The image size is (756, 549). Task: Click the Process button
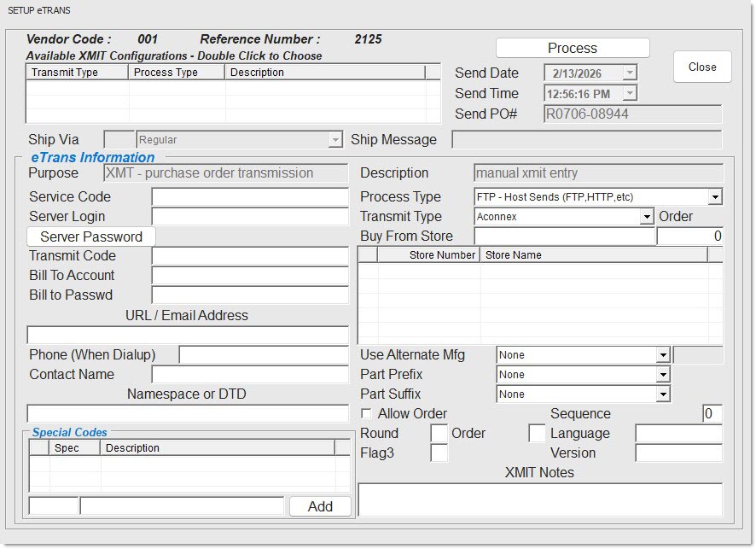click(573, 49)
